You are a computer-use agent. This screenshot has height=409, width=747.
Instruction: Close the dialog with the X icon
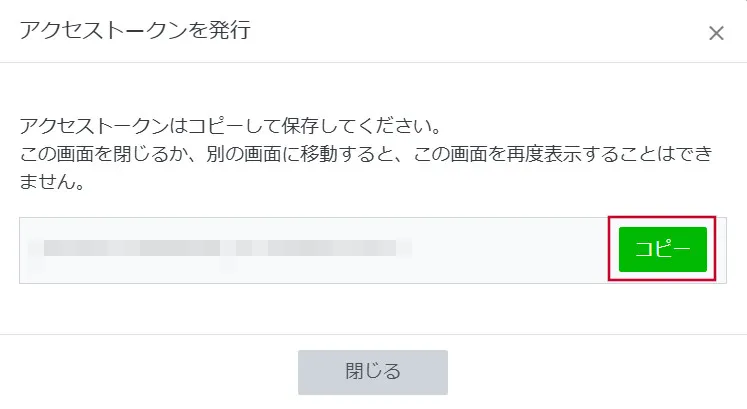point(716,33)
